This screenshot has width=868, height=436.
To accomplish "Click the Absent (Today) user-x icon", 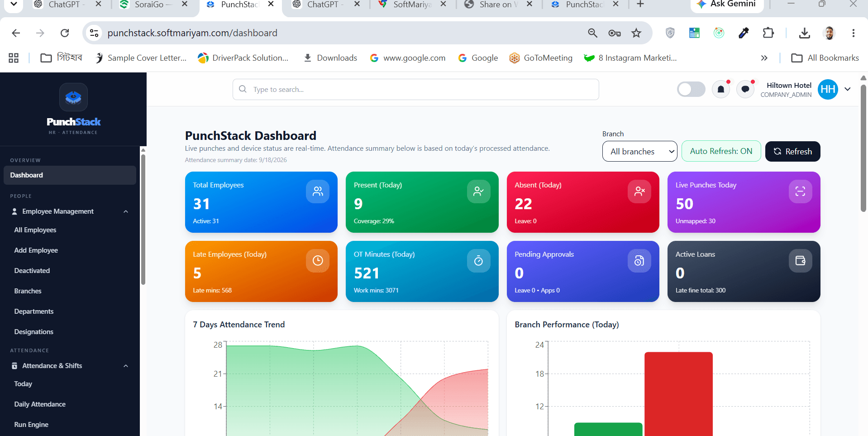I will pos(639,192).
